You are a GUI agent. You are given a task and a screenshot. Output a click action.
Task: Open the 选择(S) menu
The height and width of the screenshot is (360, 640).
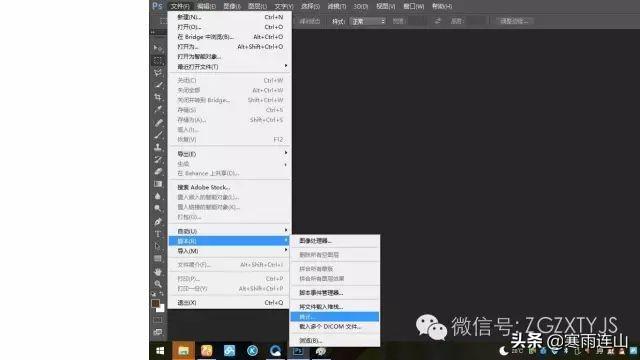click(x=310, y=6)
